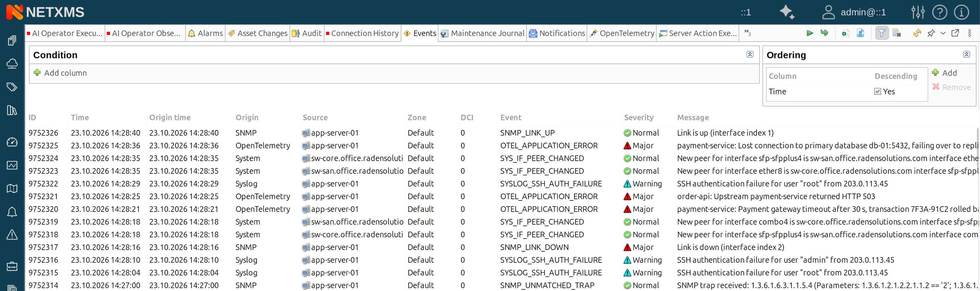Open the dashboards gauge sidebar icon
The height and width of the screenshot is (291, 980).
(x=12, y=142)
